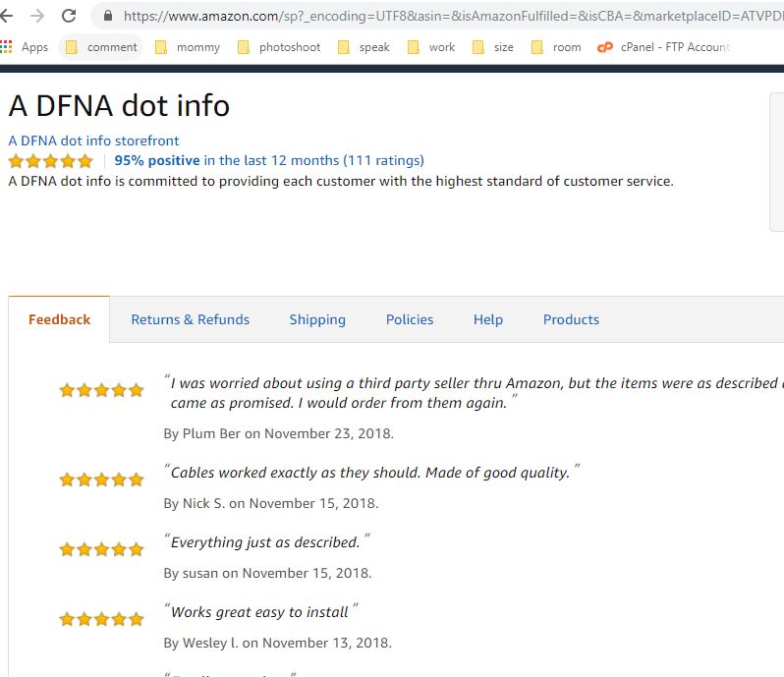Click the padlock site security icon
This screenshot has height=677, width=784.
pyautogui.click(x=108, y=16)
